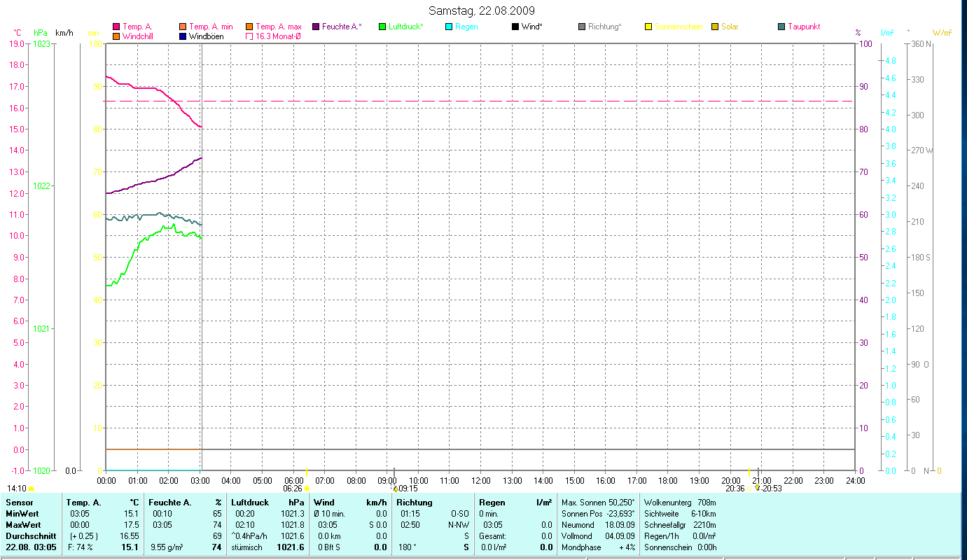Click the Vollmond 04.09.09 entry
Viewport: 967px width, 560px height.
[597, 536]
